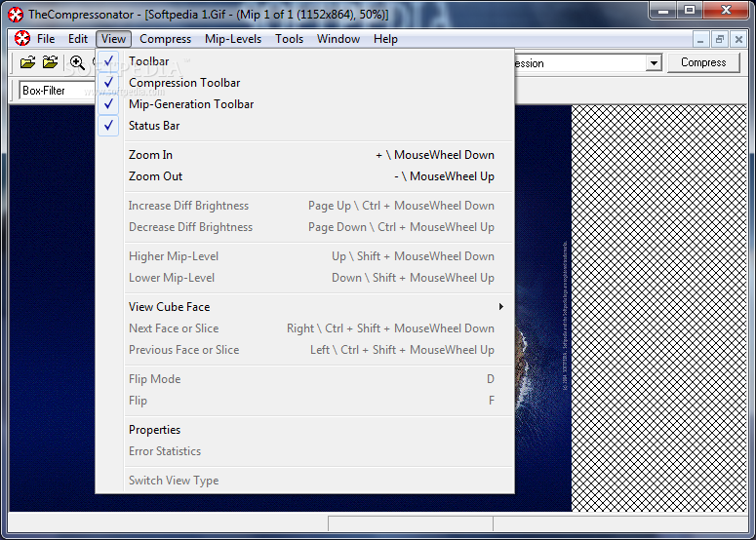Open Properties from the View menu

[x=305, y=430]
